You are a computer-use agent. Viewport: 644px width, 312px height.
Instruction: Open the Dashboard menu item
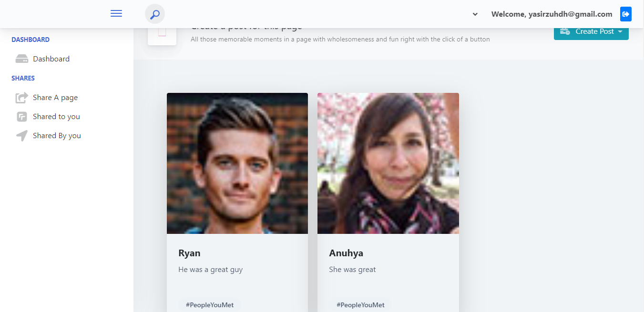click(51, 59)
